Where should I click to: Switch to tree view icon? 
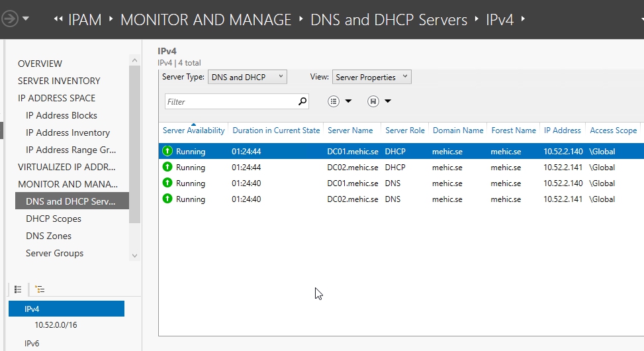click(x=40, y=289)
